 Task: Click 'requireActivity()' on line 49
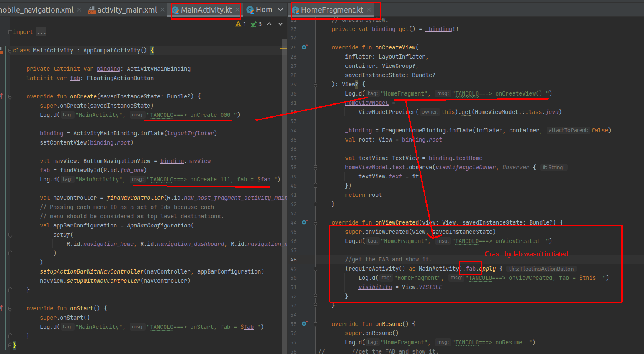tap(377, 269)
